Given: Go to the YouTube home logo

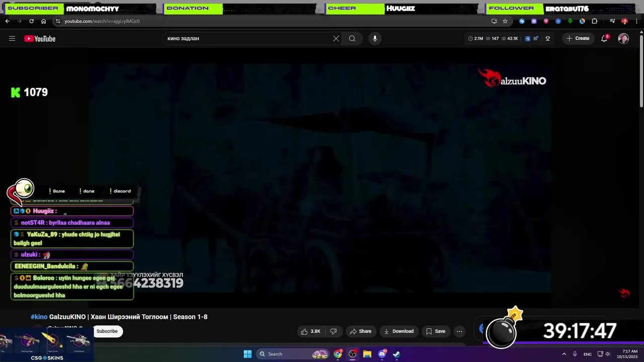Looking at the screenshot, I should [40, 39].
